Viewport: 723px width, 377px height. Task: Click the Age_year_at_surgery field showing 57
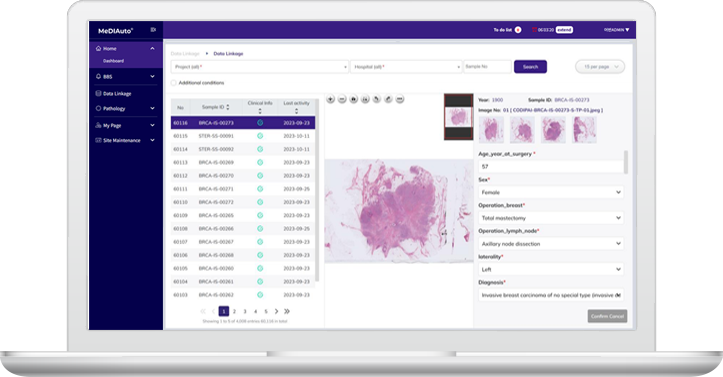tap(551, 166)
